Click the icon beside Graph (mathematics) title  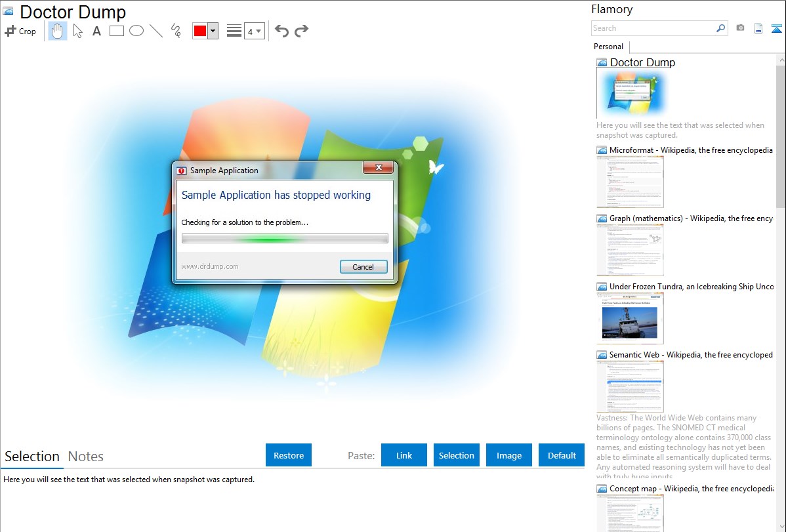(602, 218)
